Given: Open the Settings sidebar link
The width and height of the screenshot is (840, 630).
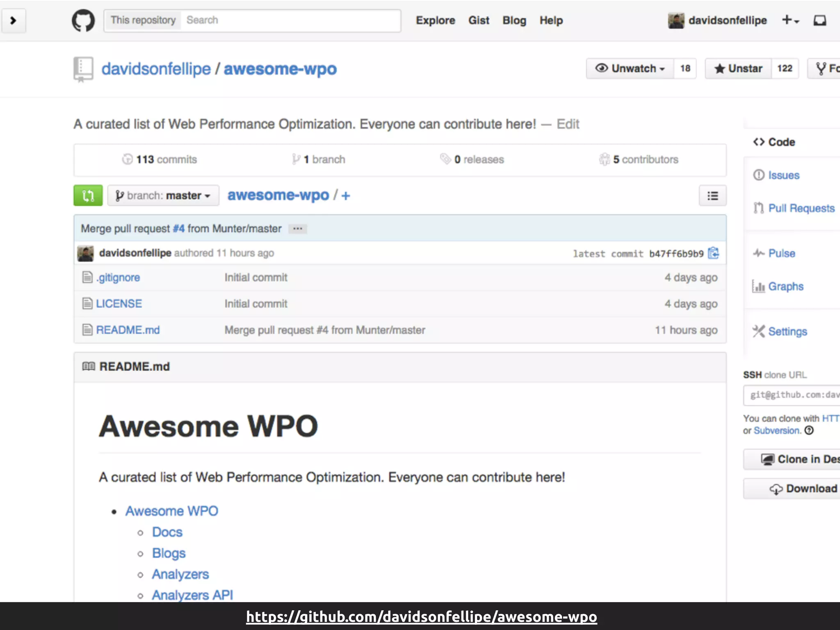Looking at the screenshot, I should (787, 331).
